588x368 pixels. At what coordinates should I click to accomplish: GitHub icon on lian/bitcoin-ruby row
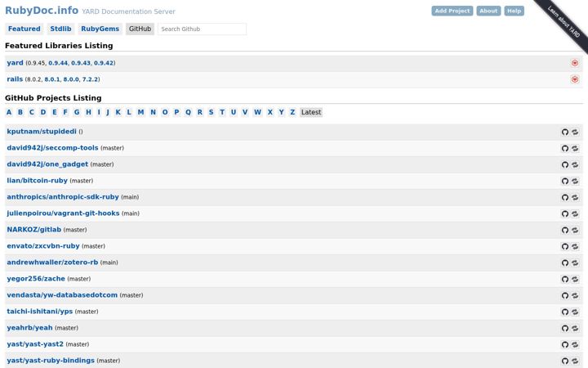(x=565, y=181)
